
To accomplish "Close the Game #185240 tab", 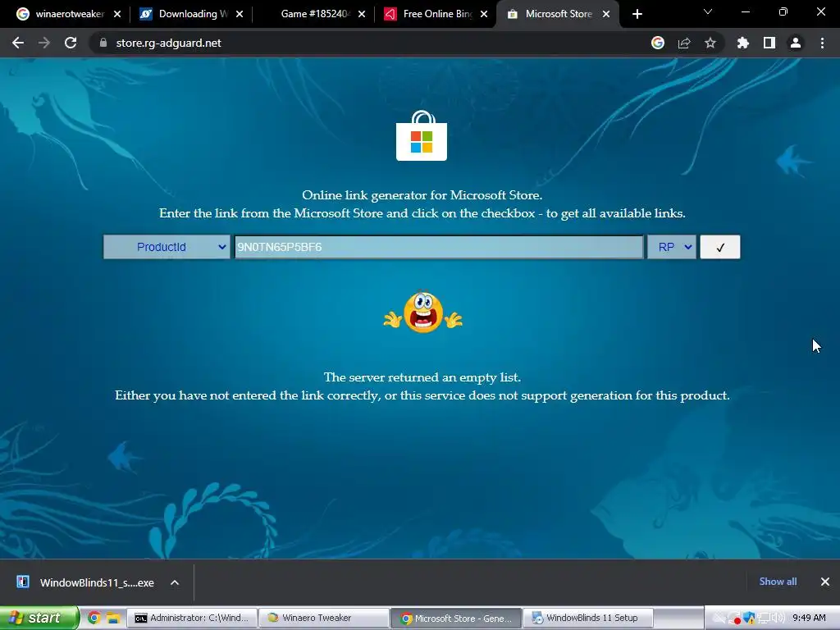I will click(362, 14).
